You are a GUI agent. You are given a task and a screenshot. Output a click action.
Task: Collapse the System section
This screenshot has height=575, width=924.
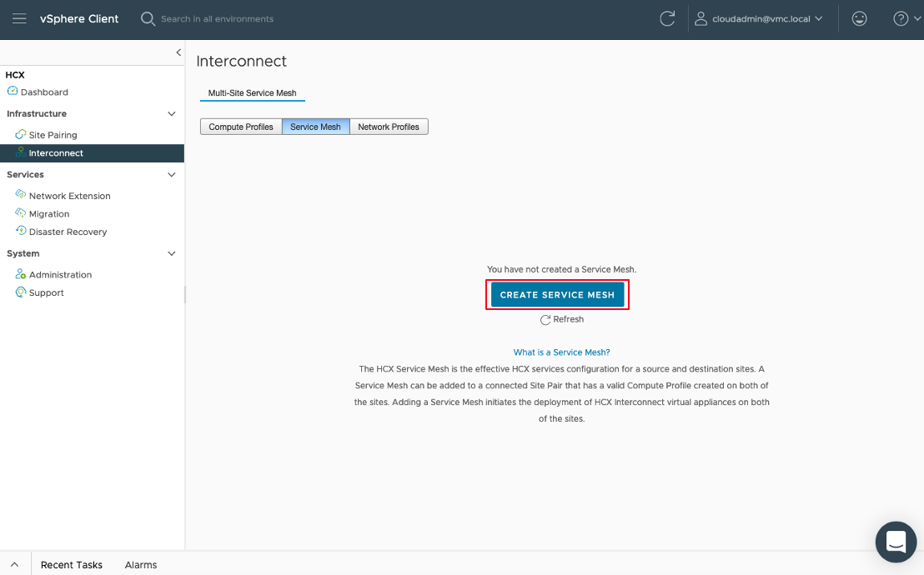pyautogui.click(x=172, y=253)
